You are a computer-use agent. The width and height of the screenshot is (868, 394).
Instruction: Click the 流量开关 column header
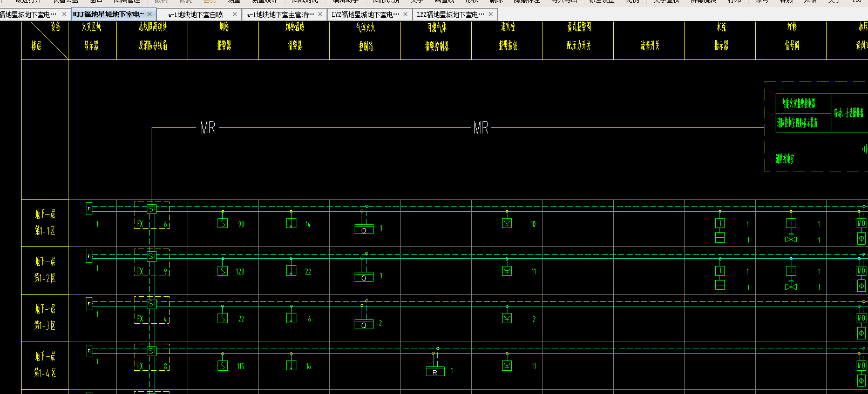click(x=650, y=46)
